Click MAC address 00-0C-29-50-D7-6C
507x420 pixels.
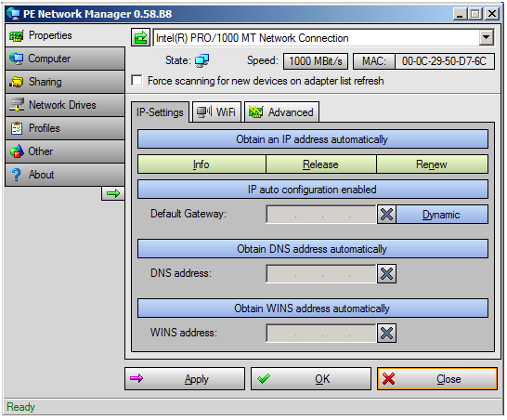444,61
